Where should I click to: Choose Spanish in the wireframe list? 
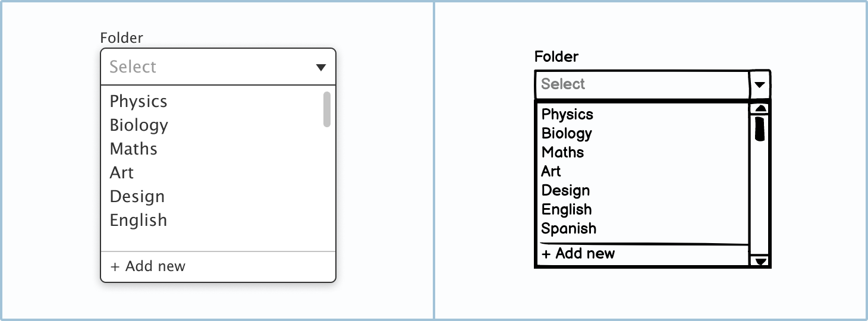coord(568,228)
